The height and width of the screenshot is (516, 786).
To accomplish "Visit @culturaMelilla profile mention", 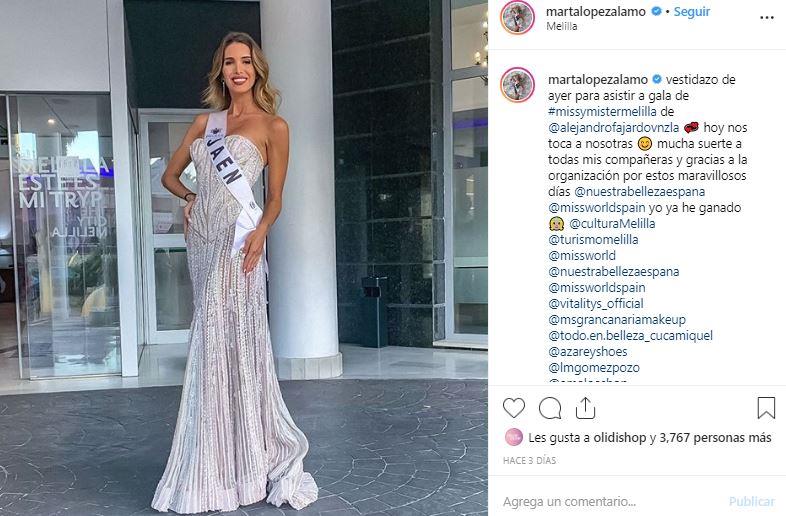I will click(x=612, y=223).
